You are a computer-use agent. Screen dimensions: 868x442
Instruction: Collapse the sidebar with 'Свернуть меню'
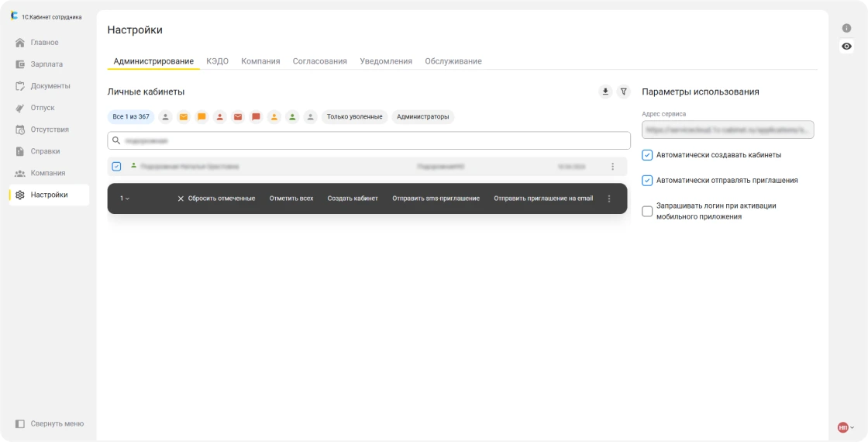(x=50, y=424)
